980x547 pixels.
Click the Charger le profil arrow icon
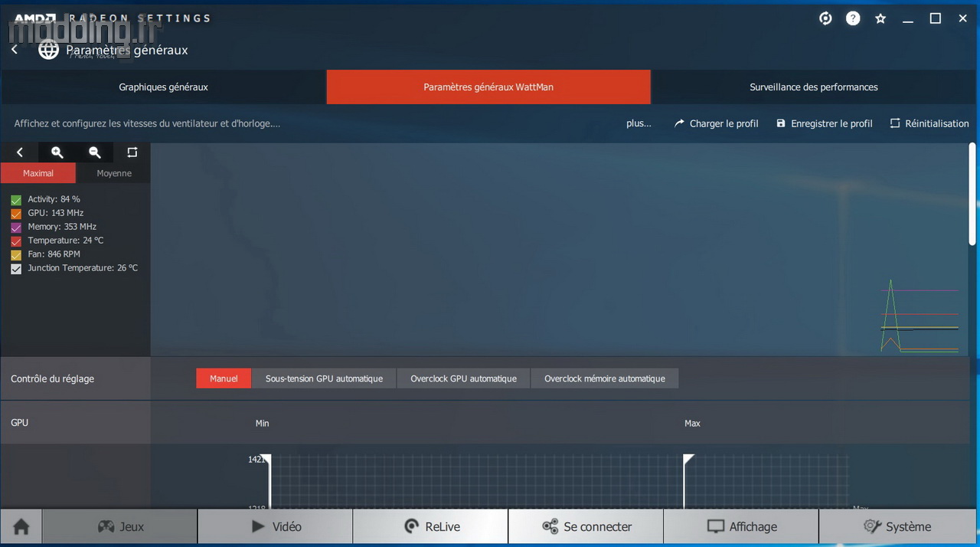coord(679,123)
